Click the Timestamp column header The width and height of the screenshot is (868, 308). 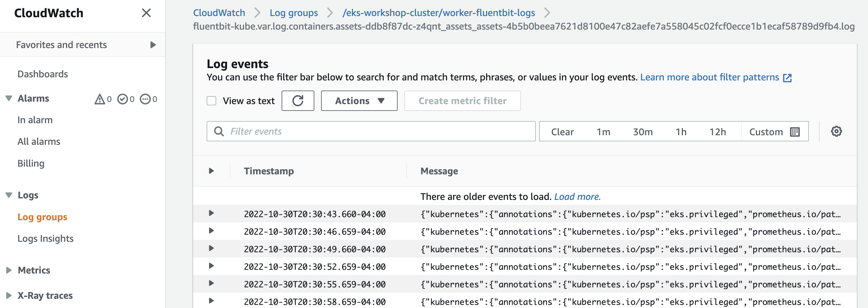269,171
